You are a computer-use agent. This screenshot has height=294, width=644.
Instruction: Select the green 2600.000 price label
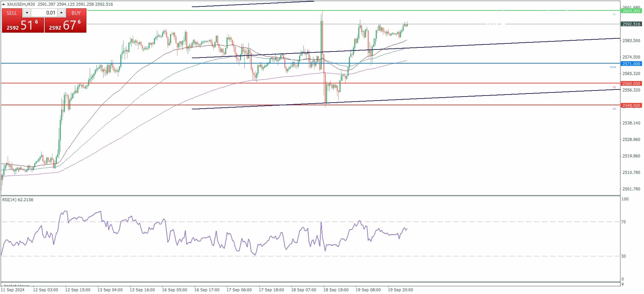631,11
